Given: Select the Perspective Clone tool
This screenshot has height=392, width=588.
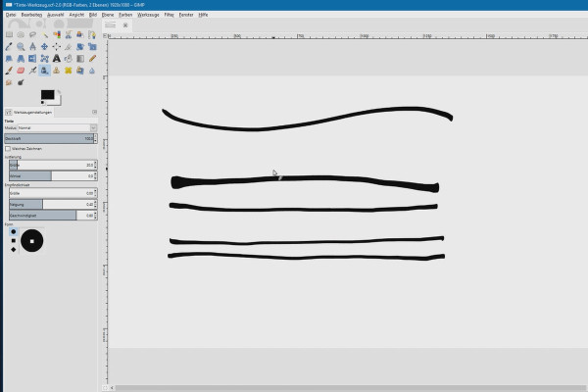Looking at the screenshot, I should point(80,71).
